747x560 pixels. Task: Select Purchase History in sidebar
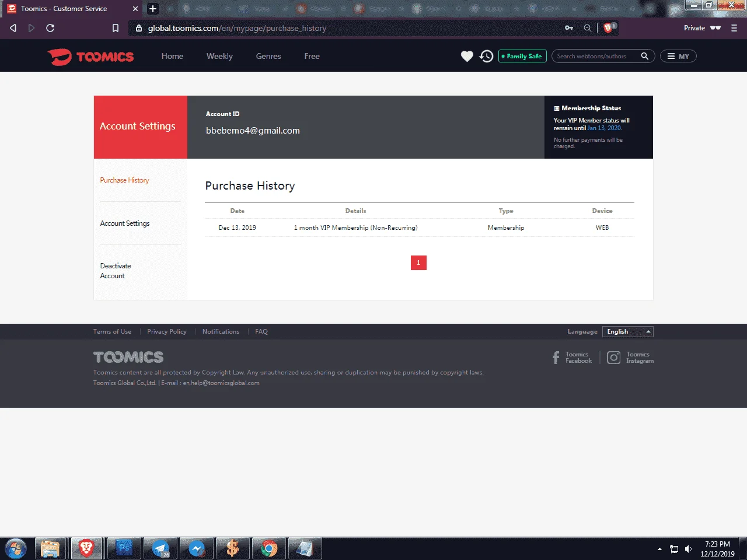coord(124,180)
